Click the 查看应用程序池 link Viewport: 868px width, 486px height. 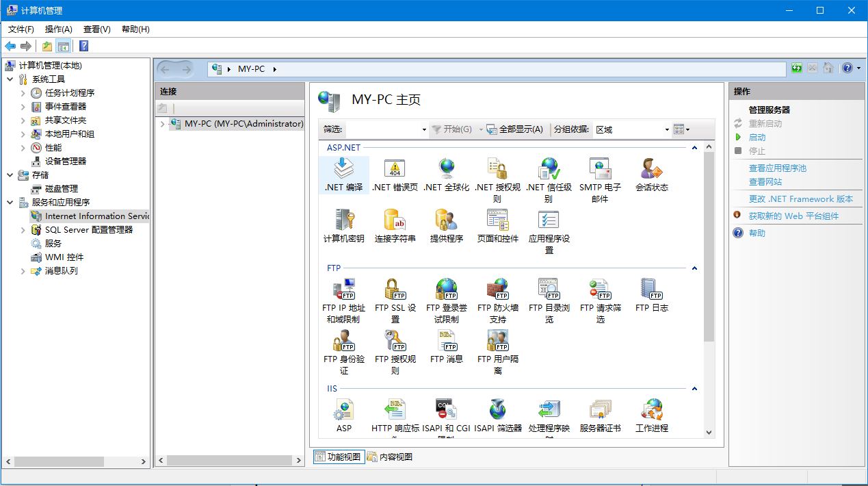tap(777, 168)
